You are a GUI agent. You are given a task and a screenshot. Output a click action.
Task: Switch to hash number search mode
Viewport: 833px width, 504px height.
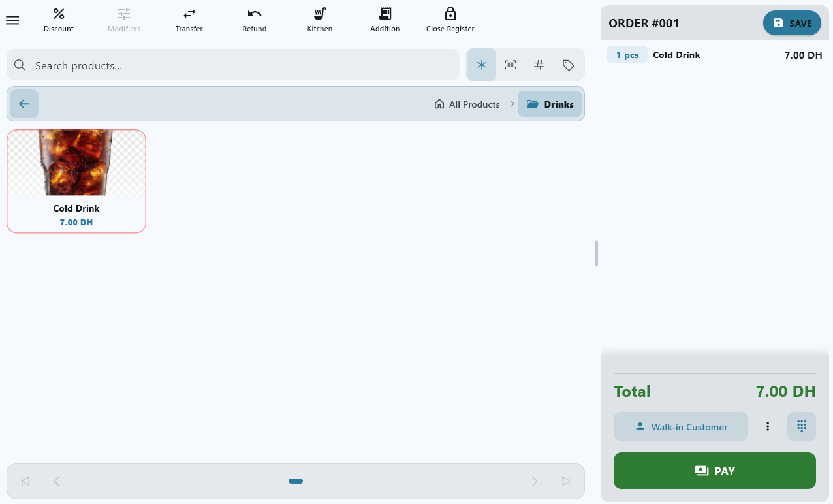(539, 65)
